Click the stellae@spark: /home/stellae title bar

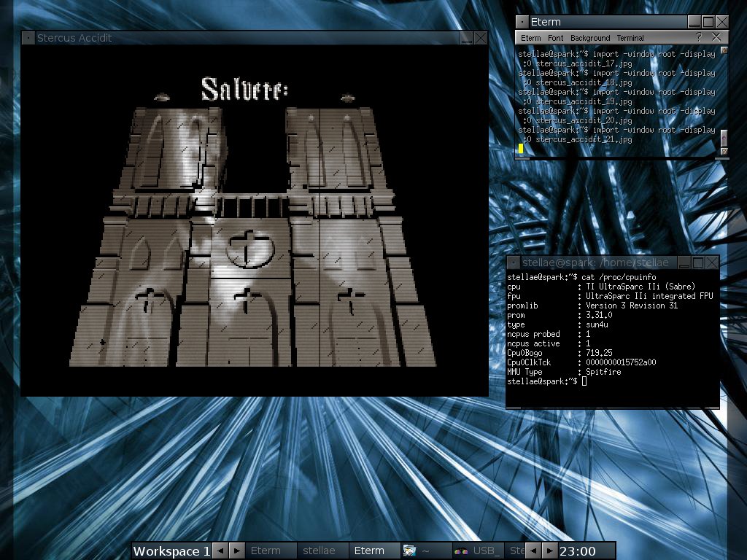coord(598,262)
